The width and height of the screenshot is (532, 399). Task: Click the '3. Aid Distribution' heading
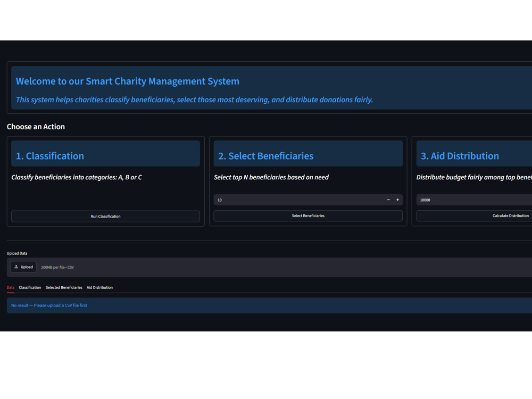coord(460,156)
